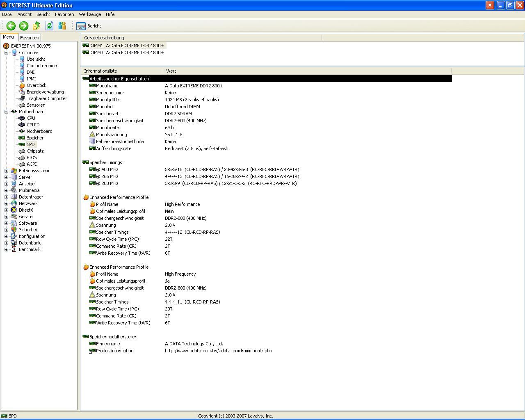Image resolution: width=525 pixels, height=420 pixels.
Task: Select the @ 266 MHz timings row
Action: (267, 176)
